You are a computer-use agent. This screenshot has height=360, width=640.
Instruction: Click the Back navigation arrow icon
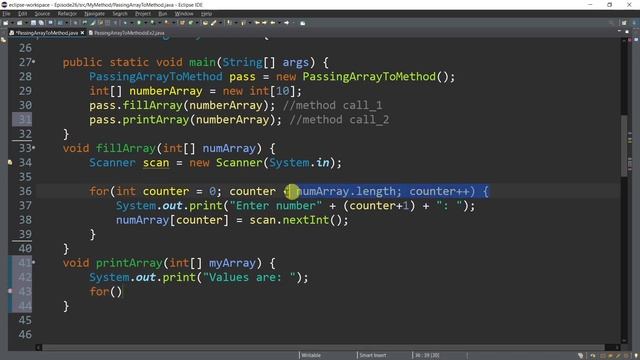272,23
